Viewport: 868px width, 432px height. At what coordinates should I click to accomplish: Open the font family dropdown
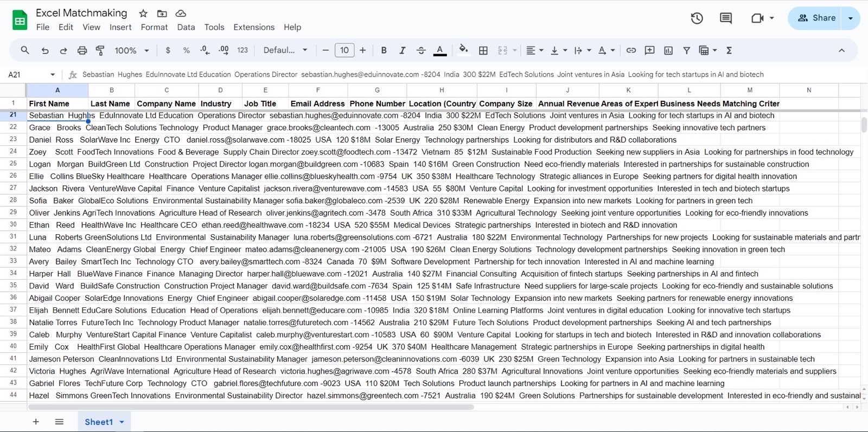pos(285,50)
